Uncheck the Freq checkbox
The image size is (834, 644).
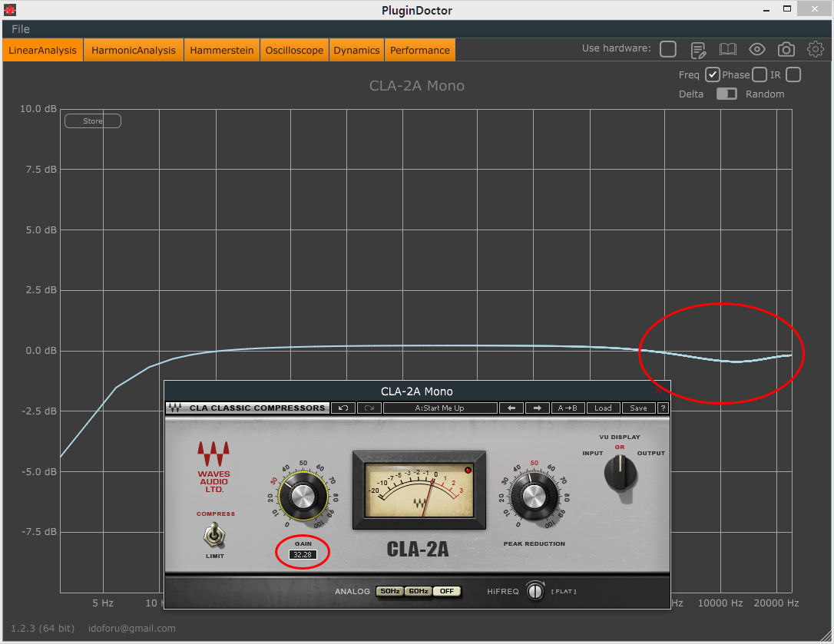pyautogui.click(x=713, y=74)
